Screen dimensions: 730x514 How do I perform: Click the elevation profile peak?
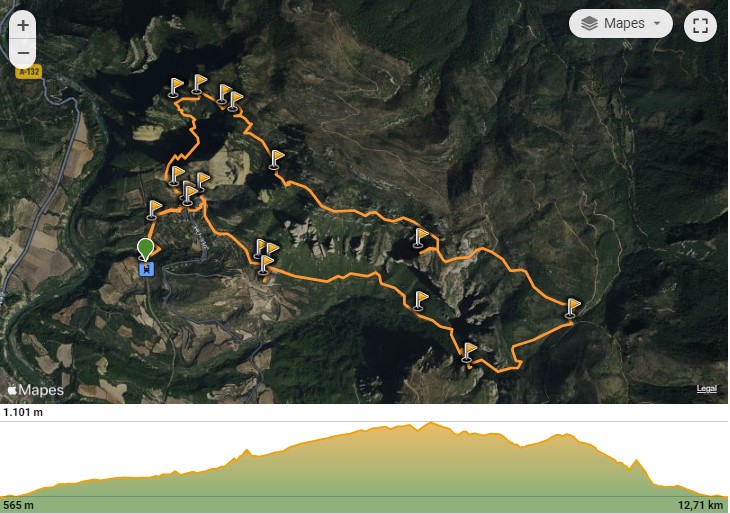(x=430, y=423)
